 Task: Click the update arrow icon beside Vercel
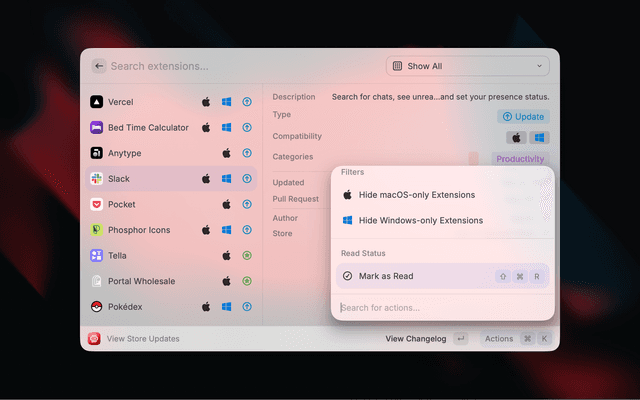point(246,102)
